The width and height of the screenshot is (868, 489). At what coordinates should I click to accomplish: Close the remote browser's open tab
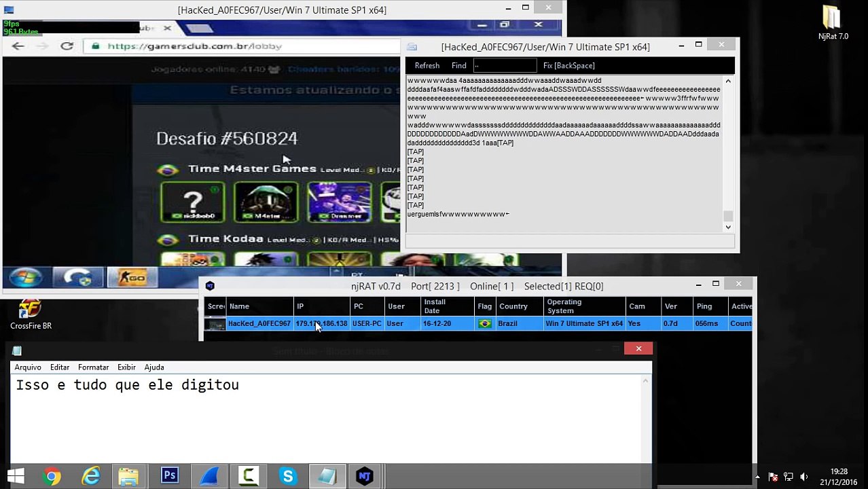[167, 28]
